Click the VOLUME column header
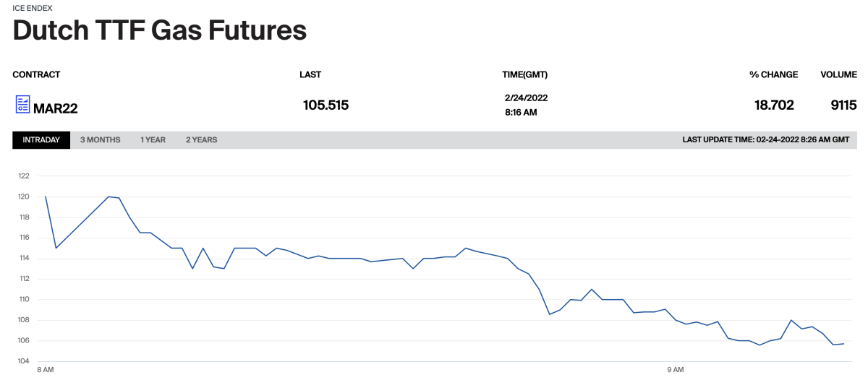The image size is (868, 380). [x=838, y=74]
